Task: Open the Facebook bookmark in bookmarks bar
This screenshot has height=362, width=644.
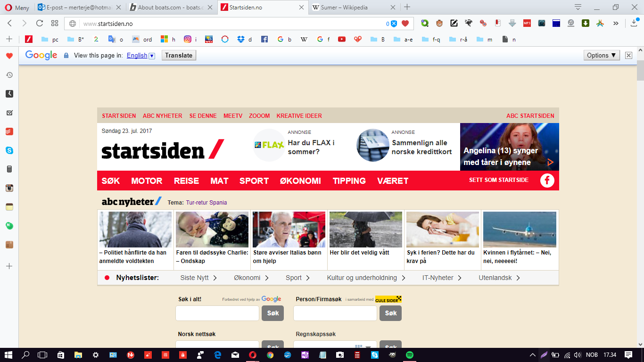Action: click(264, 40)
